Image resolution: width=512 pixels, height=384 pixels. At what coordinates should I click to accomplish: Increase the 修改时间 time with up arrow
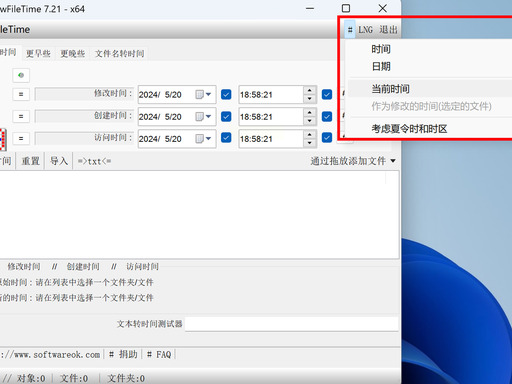(310, 91)
